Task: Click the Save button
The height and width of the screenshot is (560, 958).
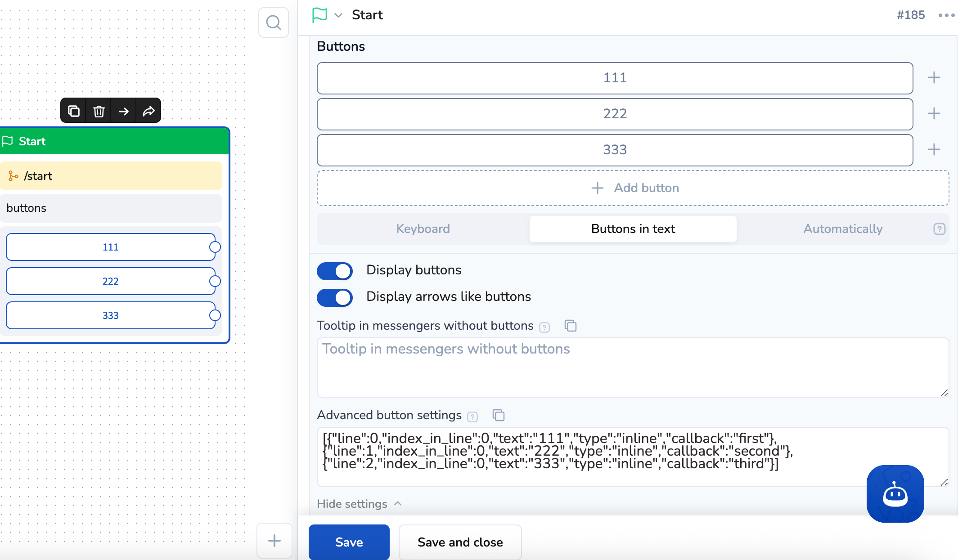Action: pyautogui.click(x=349, y=542)
